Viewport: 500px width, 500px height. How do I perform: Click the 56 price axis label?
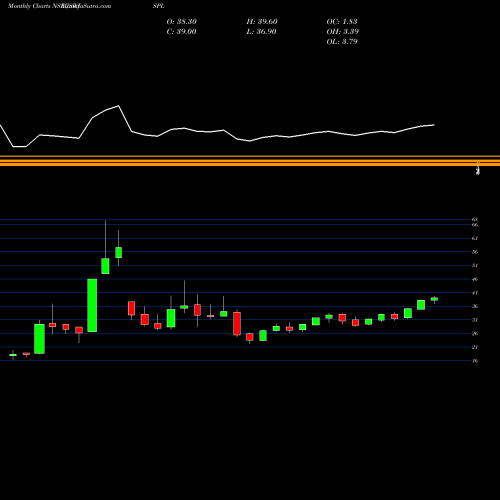coord(475,252)
